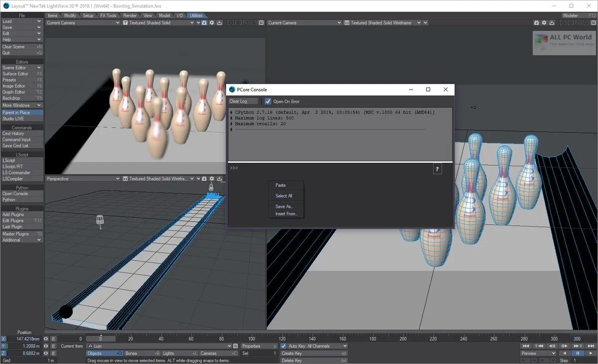Open Current Camera dropdown of top-left viewport
The image size is (598, 364).
click(x=83, y=23)
